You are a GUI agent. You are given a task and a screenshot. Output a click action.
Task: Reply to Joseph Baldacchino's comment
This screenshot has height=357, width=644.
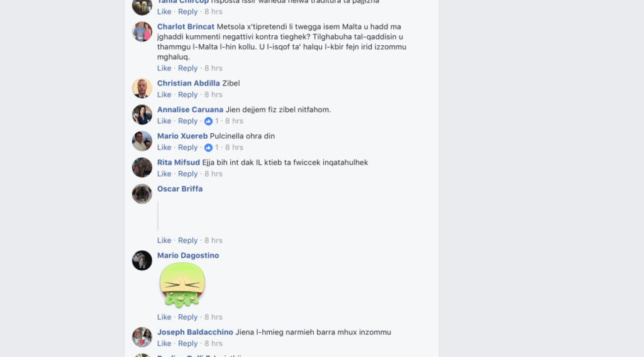coord(187,343)
